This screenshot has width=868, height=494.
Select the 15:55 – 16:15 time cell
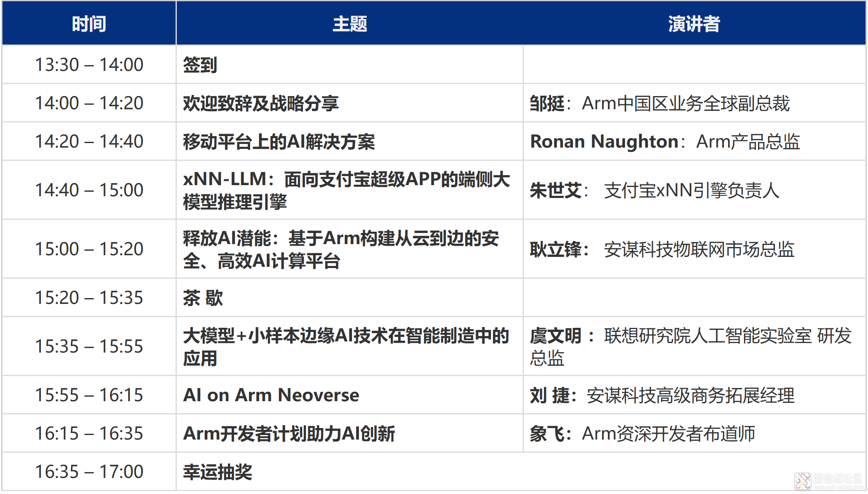(x=89, y=395)
